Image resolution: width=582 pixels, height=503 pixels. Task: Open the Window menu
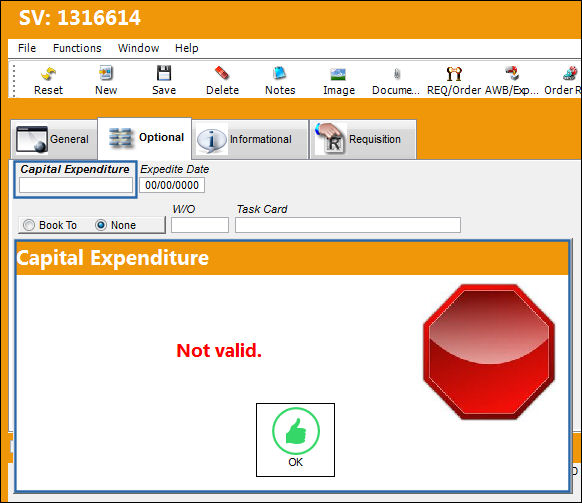pos(138,48)
